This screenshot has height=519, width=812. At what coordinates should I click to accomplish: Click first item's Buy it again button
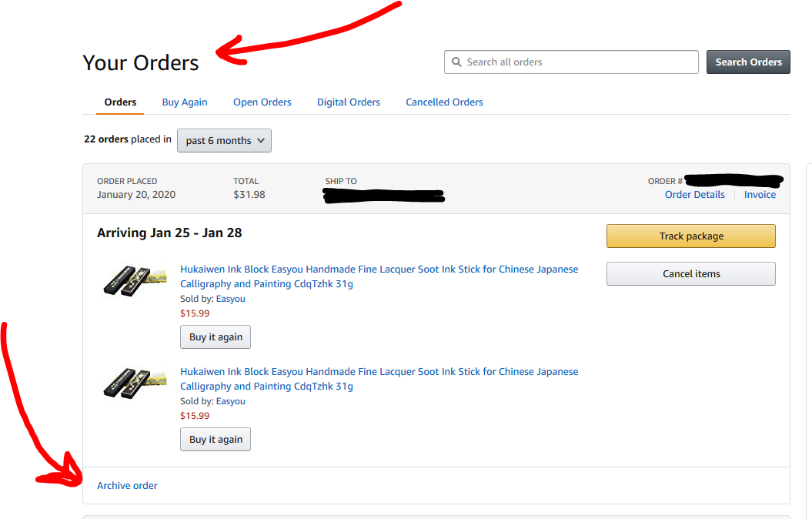pyautogui.click(x=216, y=337)
